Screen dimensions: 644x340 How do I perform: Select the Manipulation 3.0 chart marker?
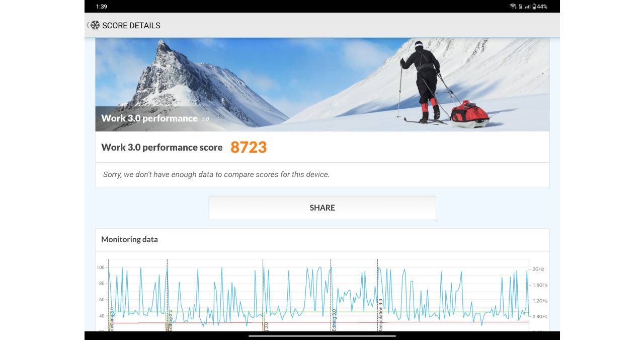coord(380,315)
